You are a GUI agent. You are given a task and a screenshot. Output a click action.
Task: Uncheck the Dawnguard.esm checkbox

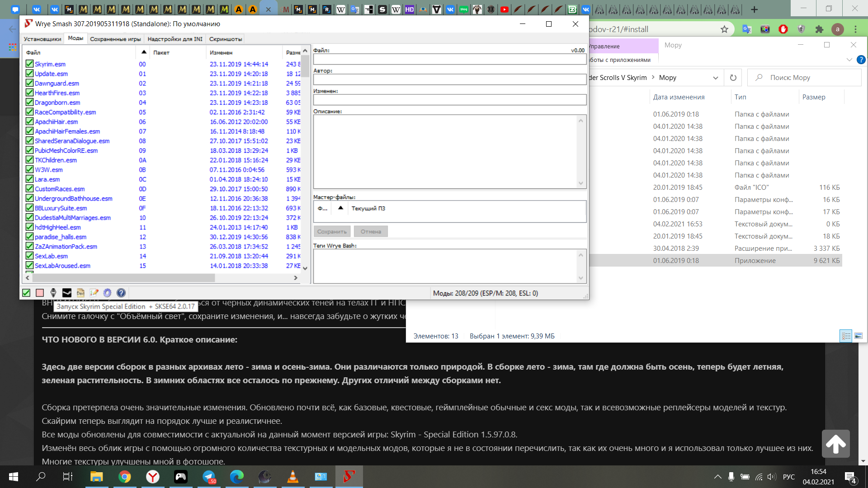point(29,83)
